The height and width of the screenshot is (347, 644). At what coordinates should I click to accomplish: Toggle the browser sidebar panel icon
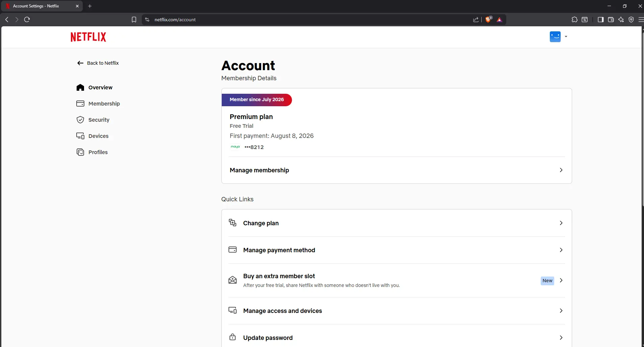(x=600, y=20)
